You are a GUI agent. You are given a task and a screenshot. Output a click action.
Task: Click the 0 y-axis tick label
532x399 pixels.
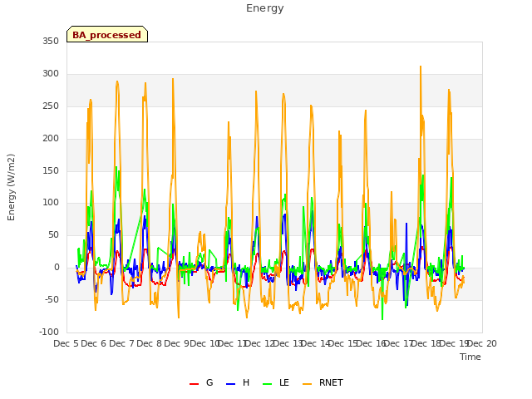[x=57, y=268]
